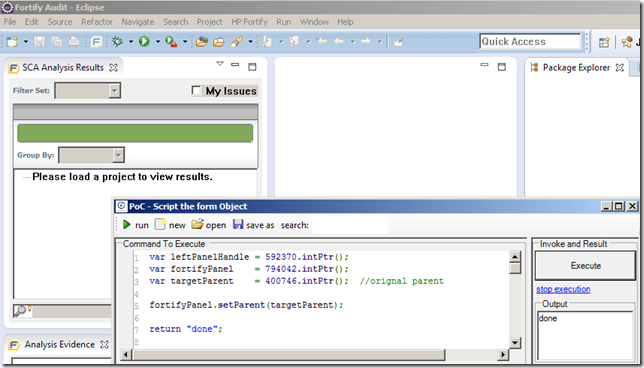Click the stop execution link
The width and height of the screenshot is (644, 368).
click(x=563, y=289)
